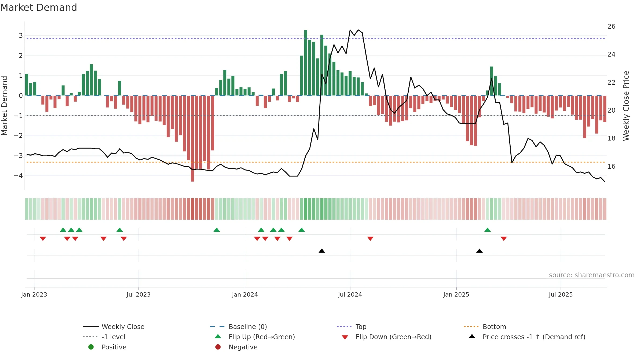Click the red Negative circle in legend
The image size is (644, 362).
[x=218, y=347]
